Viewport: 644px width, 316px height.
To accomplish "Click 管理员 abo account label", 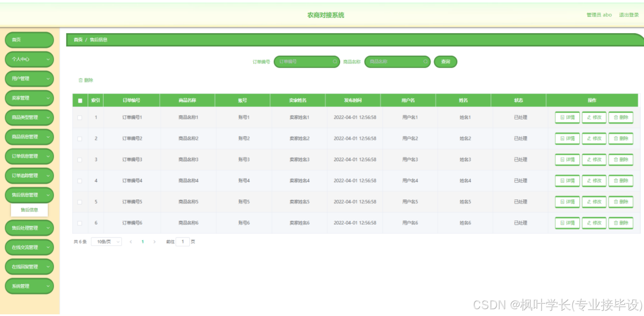I will (x=599, y=15).
